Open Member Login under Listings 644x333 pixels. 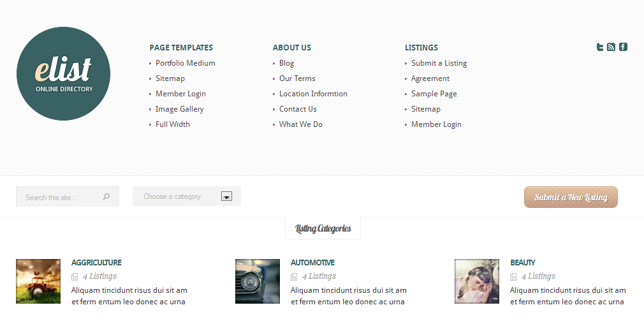coord(437,124)
